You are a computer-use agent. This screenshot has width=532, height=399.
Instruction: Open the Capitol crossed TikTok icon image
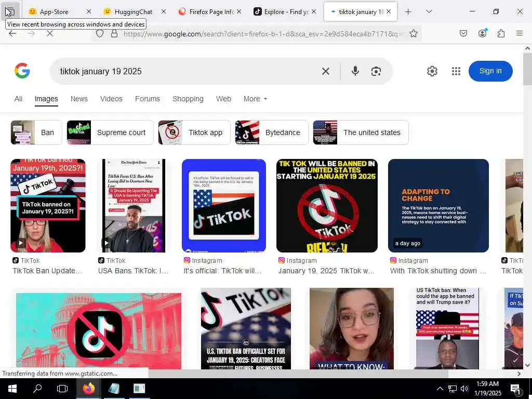click(98, 331)
